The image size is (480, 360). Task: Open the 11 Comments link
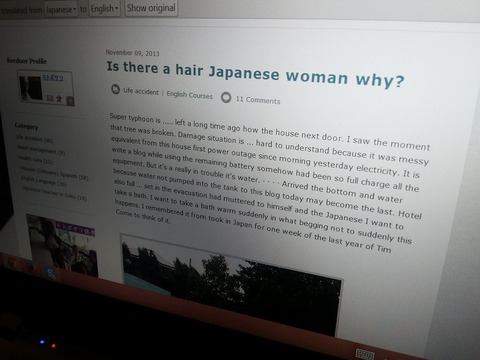pyautogui.click(x=258, y=100)
